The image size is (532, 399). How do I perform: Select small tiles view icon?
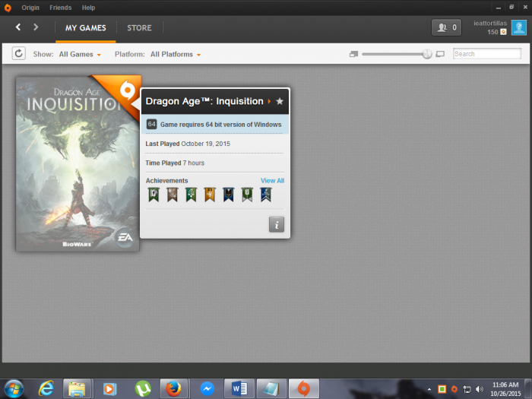point(353,54)
